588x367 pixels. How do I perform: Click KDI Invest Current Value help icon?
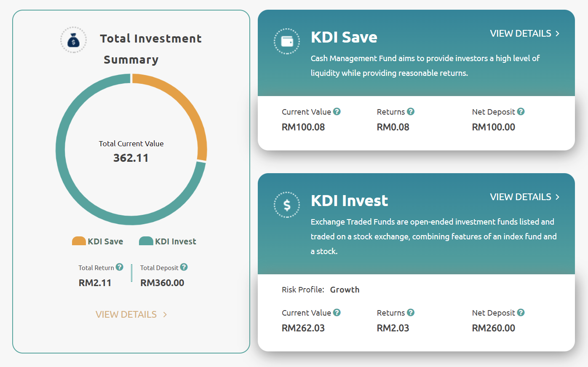coord(337,313)
